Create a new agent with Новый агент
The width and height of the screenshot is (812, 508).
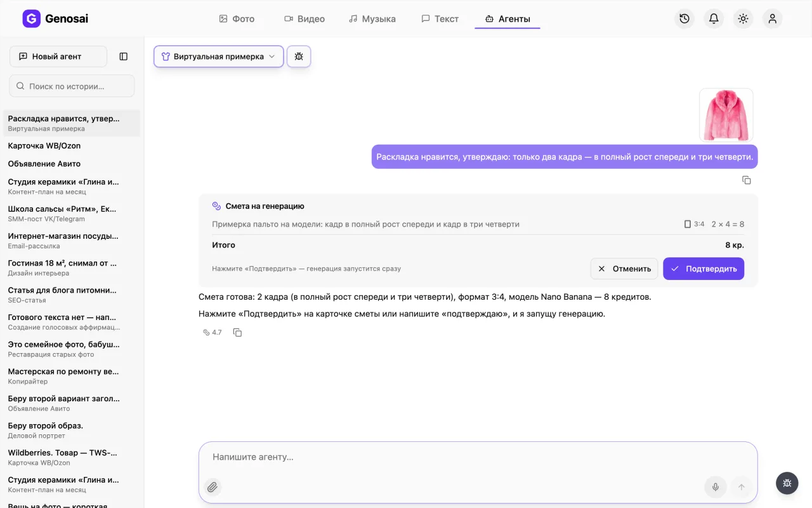point(58,57)
